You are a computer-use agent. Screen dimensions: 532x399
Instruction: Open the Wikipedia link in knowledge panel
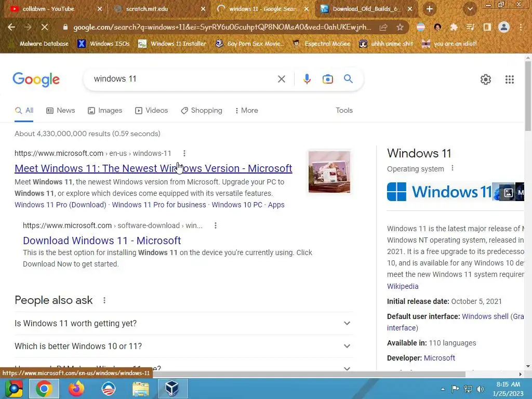point(403,286)
